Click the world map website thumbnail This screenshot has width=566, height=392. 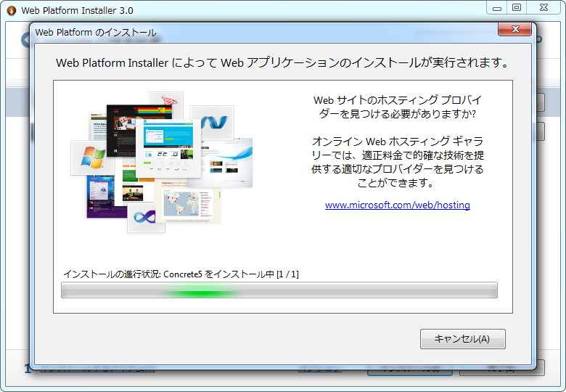coord(187,200)
